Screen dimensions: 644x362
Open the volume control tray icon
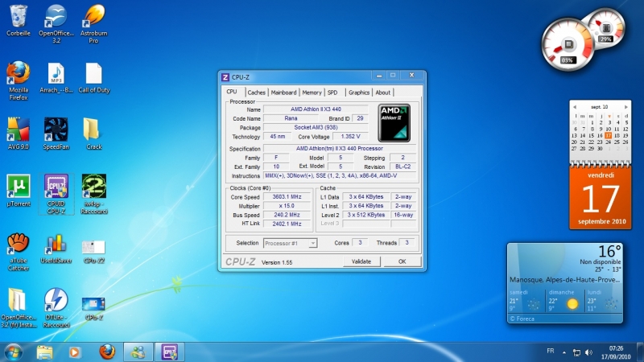(x=589, y=352)
